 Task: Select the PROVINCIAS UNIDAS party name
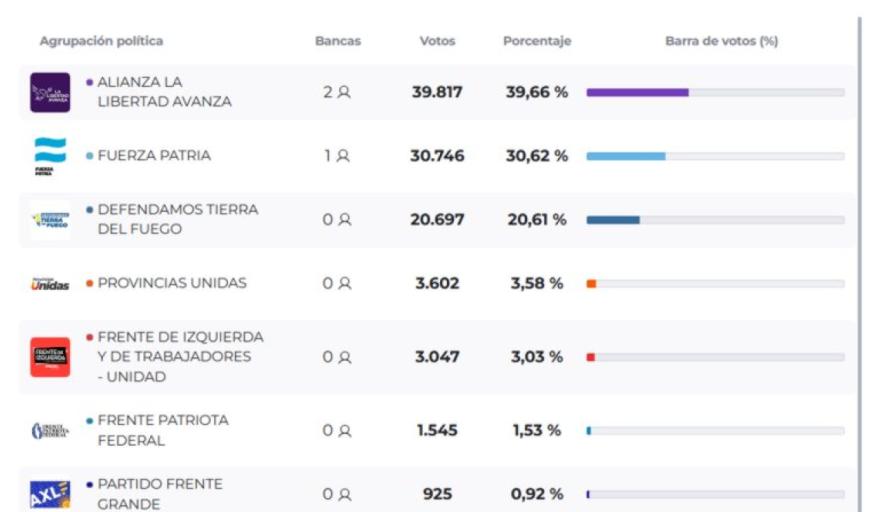(171, 283)
